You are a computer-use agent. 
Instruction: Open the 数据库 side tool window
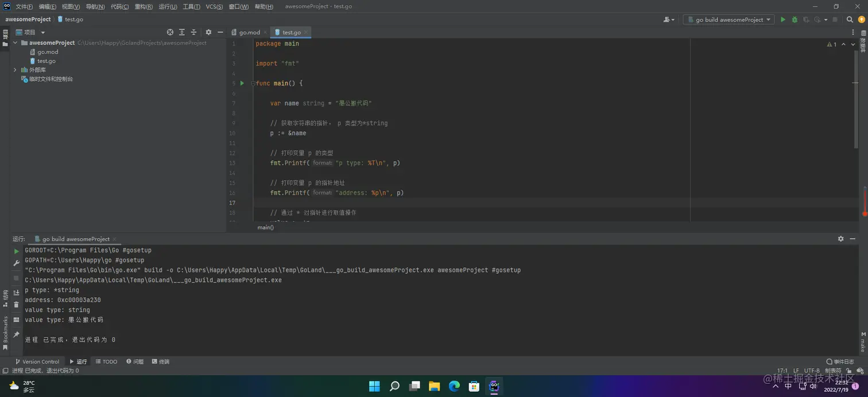point(863,41)
